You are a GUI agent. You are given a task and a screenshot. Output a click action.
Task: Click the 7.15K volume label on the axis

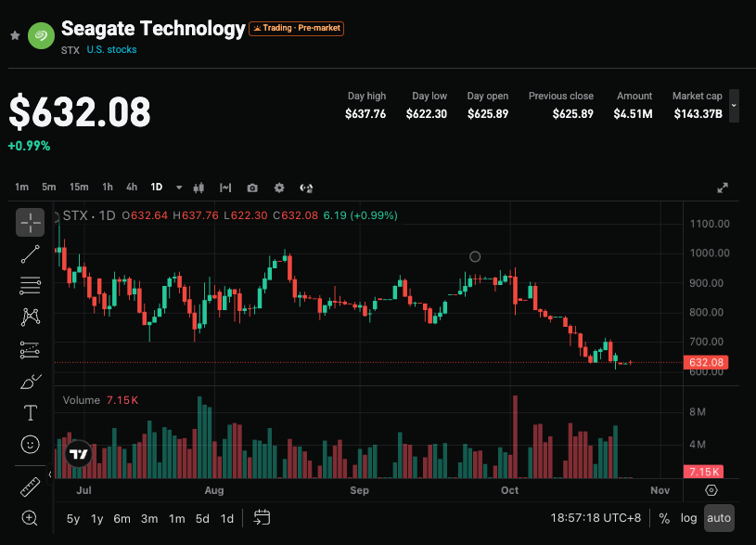(703, 472)
